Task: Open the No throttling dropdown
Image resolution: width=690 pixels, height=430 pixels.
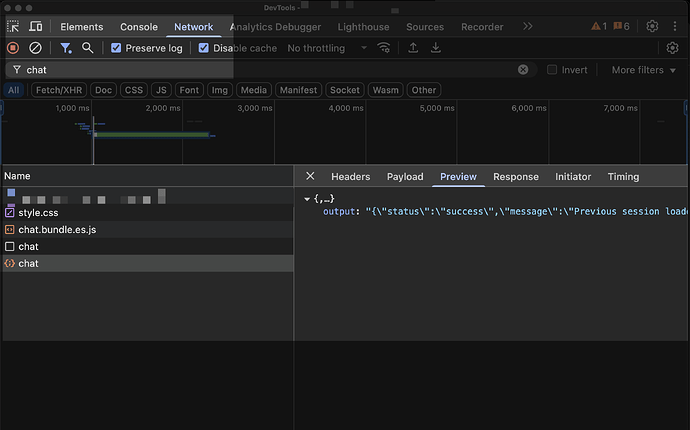Action: coord(327,48)
